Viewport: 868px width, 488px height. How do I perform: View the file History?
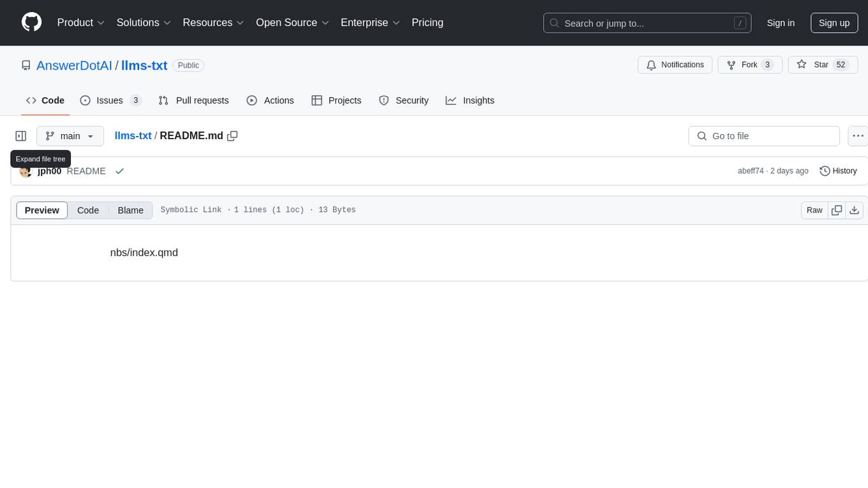tap(838, 171)
